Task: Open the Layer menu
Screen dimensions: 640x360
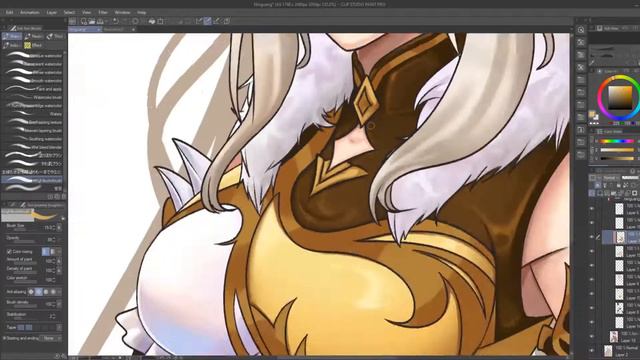Action: point(51,13)
